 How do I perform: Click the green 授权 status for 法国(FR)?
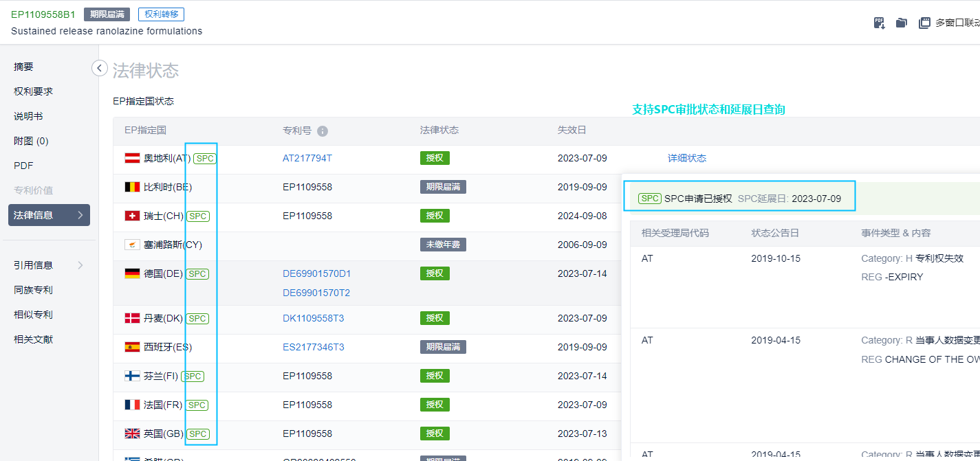coord(434,405)
